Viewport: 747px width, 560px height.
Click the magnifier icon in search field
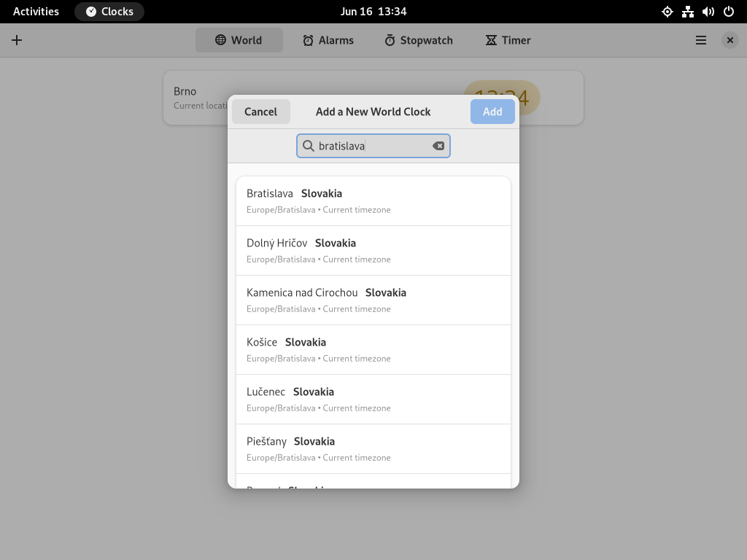[x=309, y=146]
